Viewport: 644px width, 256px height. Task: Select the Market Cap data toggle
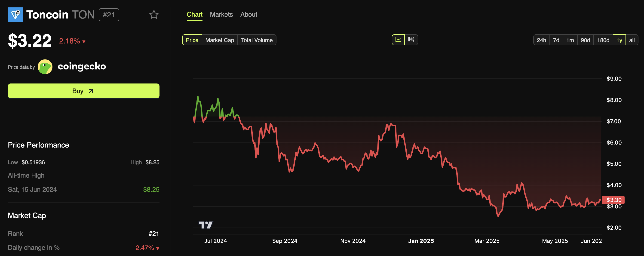220,40
